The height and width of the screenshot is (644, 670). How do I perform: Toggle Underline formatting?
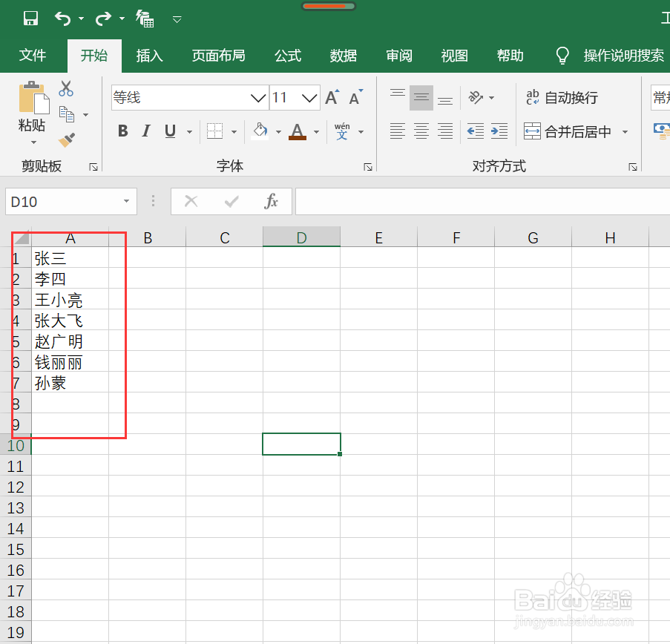[x=170, y=131]
